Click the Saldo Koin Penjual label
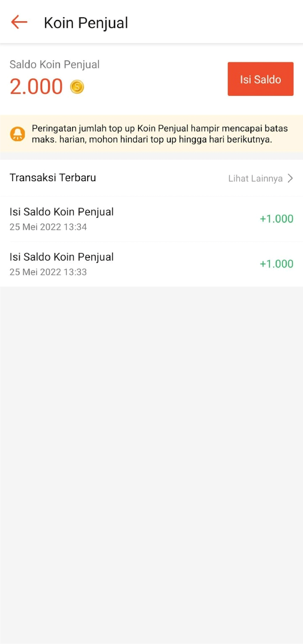 (x=55, y=64)
